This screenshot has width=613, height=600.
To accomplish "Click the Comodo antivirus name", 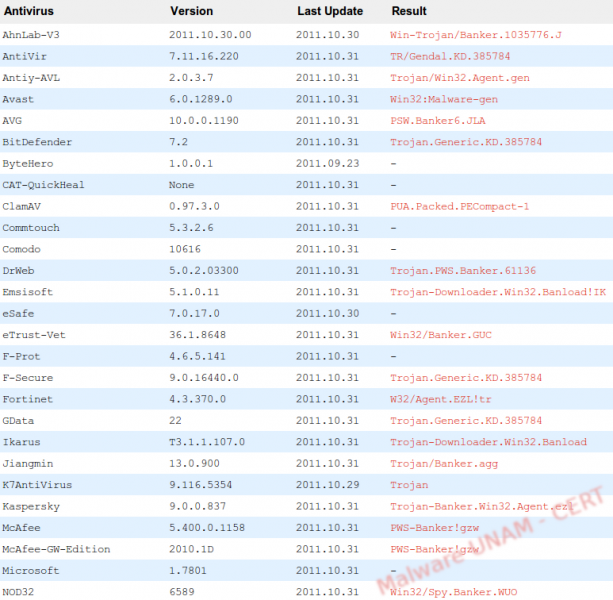I will [x=22, y=249].
